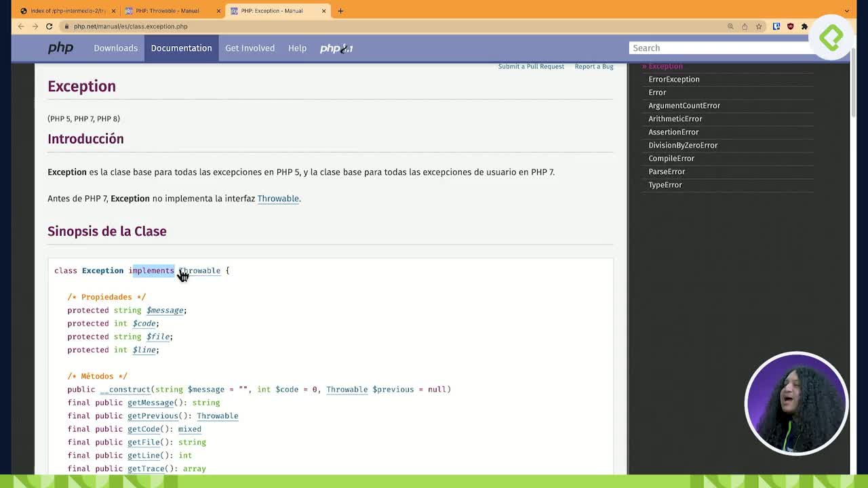Open the $code property link
This screenshot has width=868, height=488.
click(144, 323)
